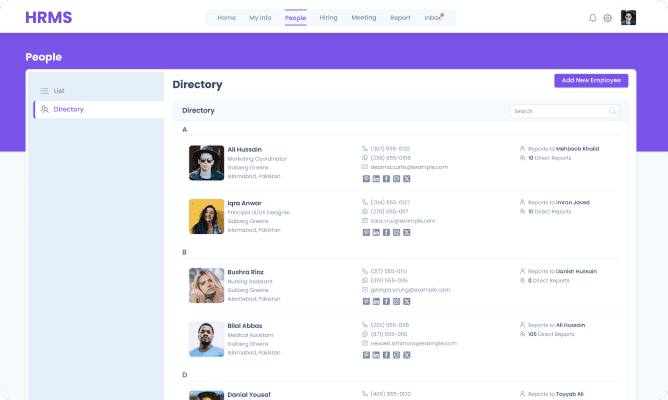
Task: Open the notifications bell icon
Action: (592, 18)
